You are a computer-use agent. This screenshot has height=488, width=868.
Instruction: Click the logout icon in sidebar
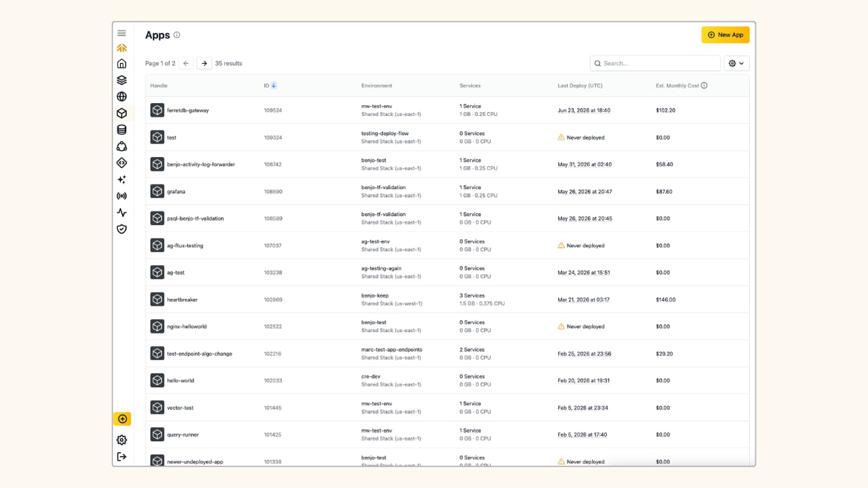(121, 456)
